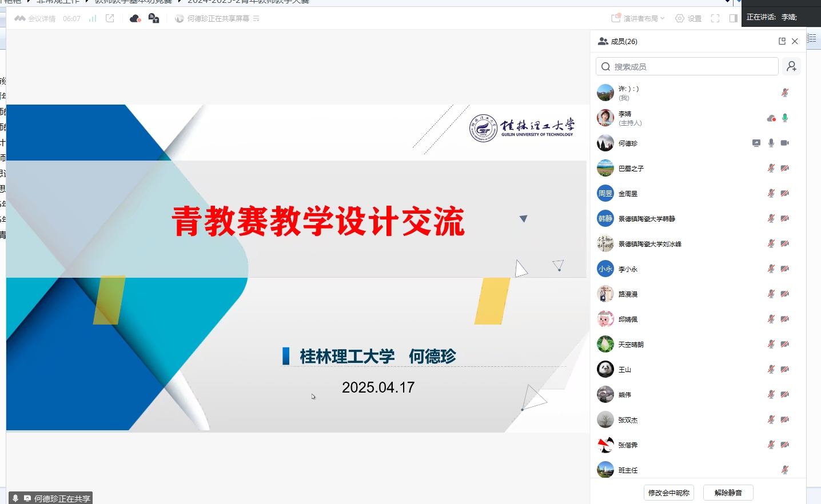This screenshot has width=821, height=504.
Task: Click the invite member icon
Action: click(791, 67)
